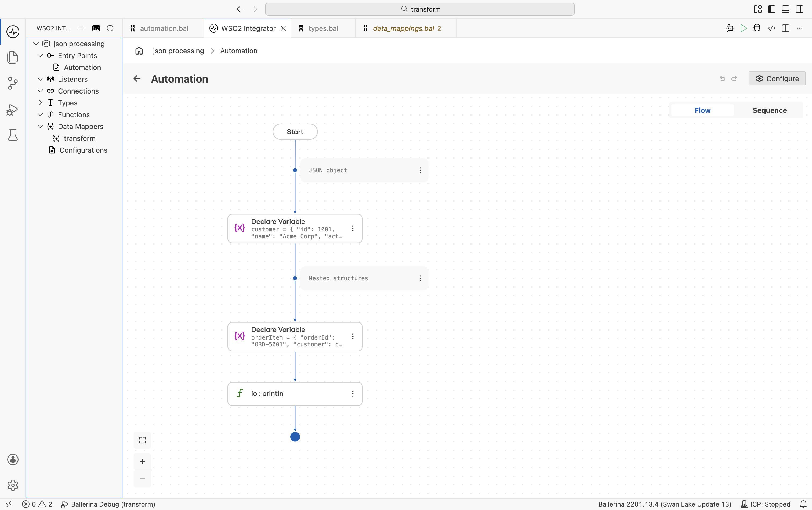
Task: Click Ballerina Debug (transform) in the status bar
Action: [x=108, y=504]
